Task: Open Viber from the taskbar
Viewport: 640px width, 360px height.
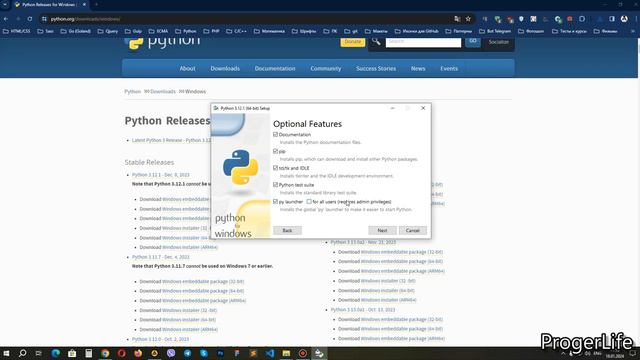Action: coord(171,353)
